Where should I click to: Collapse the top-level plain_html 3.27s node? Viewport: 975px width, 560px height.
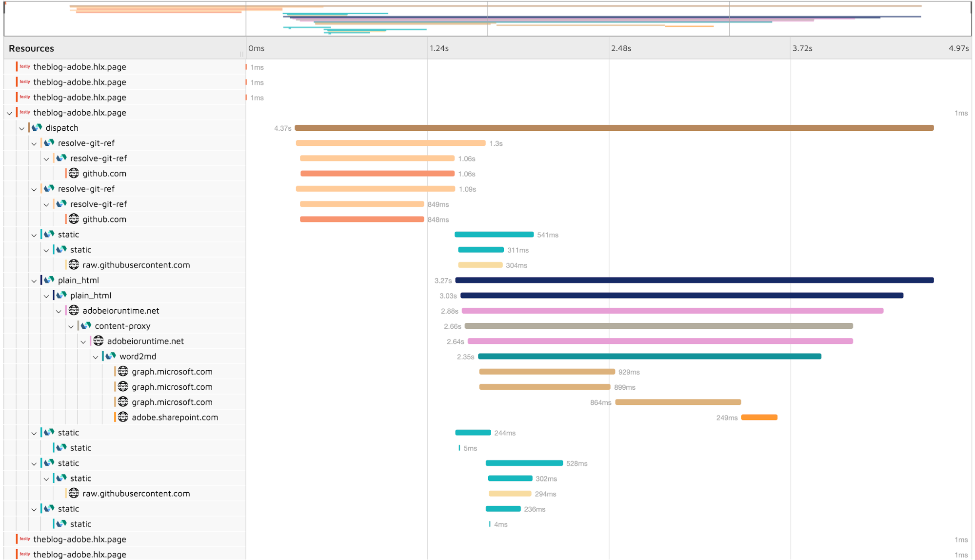click(x=34, y=280)
